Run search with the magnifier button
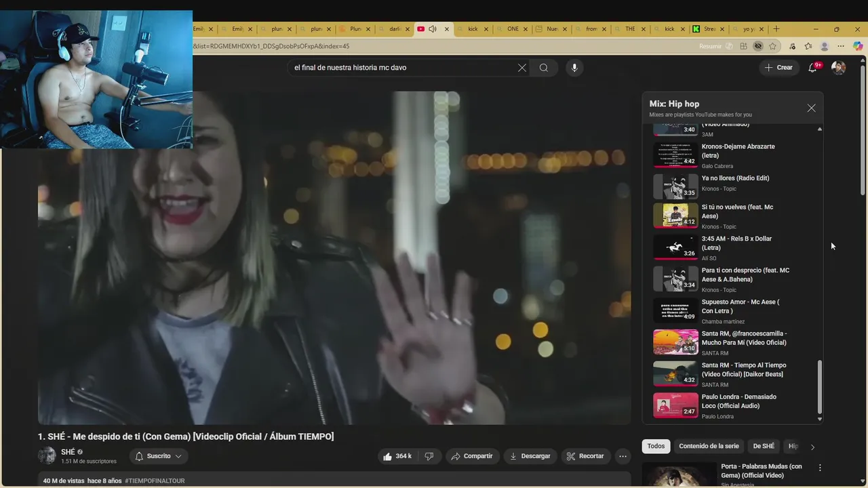Viewport: 868px width, 488px height. (543, 68)
